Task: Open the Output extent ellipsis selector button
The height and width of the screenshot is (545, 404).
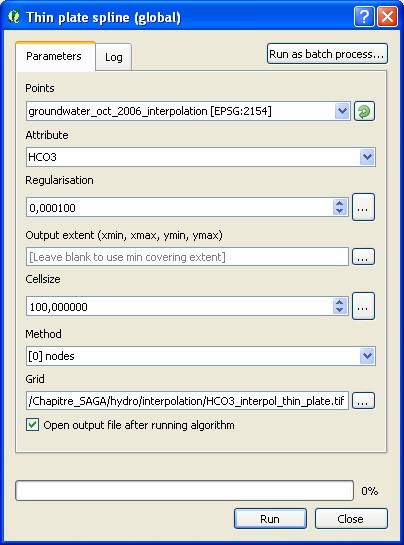Action: (x=363, y=257)
